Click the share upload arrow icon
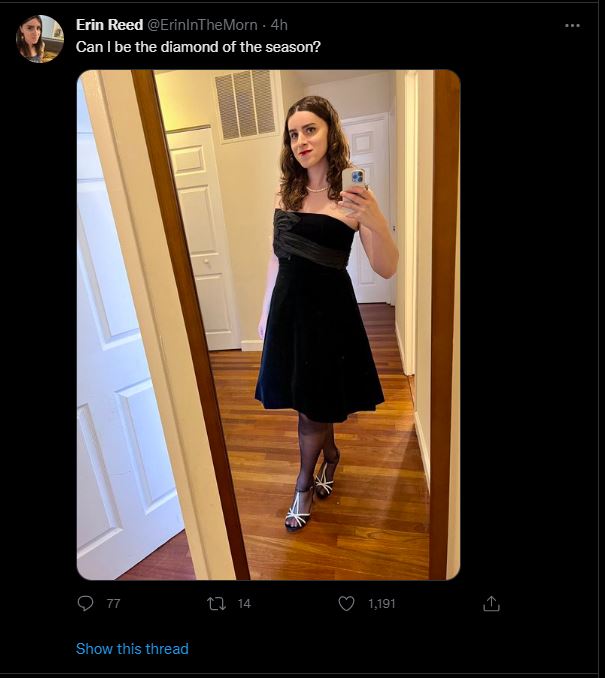Image resolution: width=605 pixels, height=678 pixels. click(491, 603)
